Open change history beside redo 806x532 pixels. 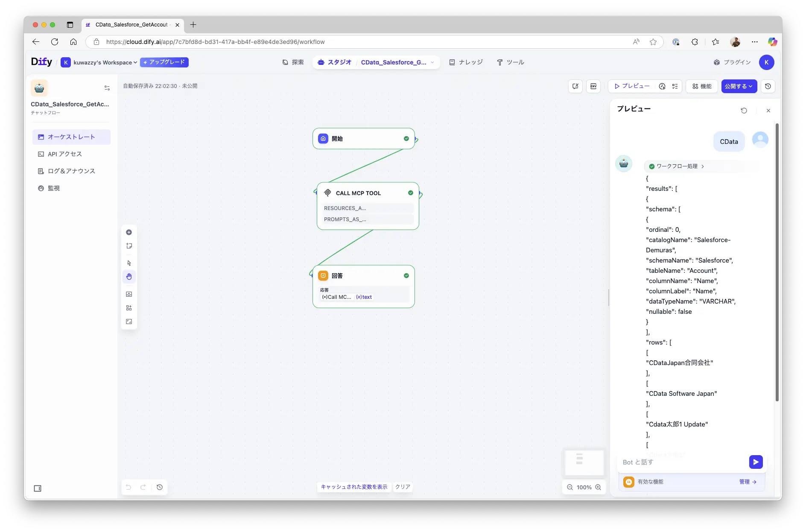click(160, 487)
